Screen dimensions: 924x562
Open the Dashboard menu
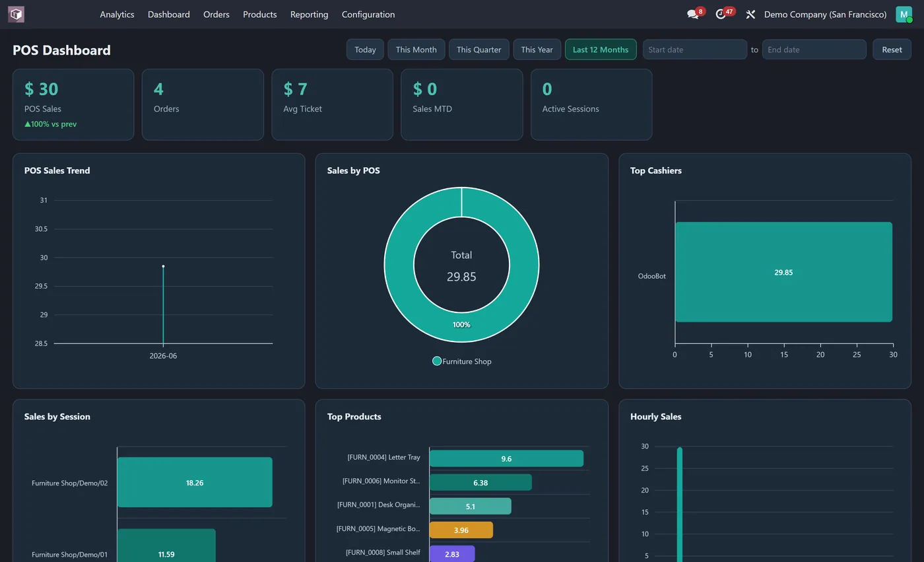[x=169, y=14]
